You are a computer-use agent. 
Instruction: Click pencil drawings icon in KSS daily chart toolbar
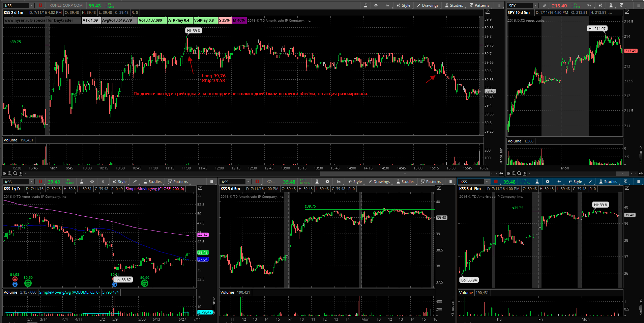click(x=135, y=182)
